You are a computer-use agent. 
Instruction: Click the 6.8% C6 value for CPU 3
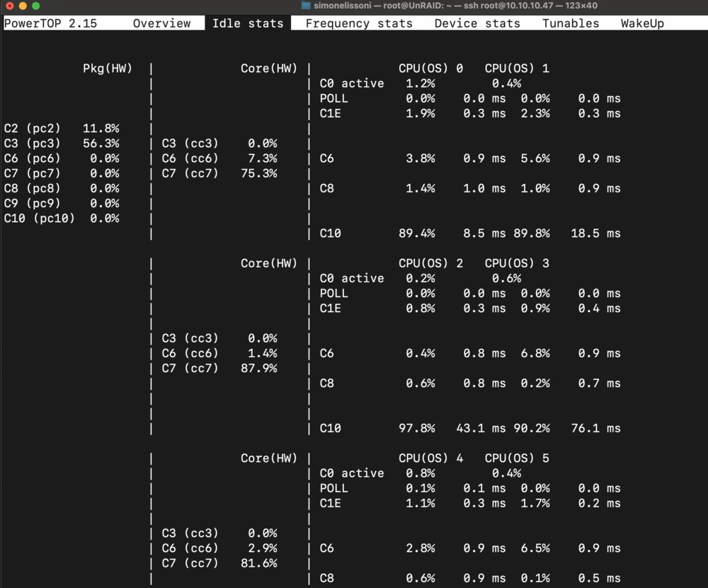click(x=535, y=353)
